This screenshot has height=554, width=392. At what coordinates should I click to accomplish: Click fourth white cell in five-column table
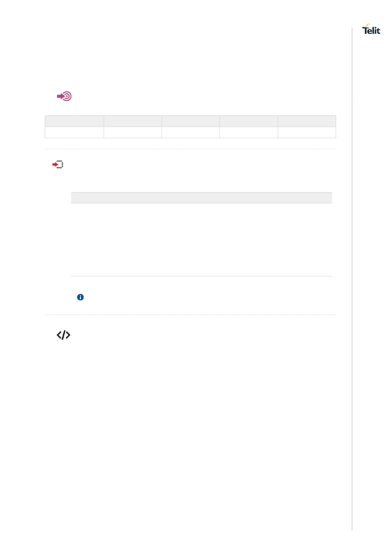248,132
